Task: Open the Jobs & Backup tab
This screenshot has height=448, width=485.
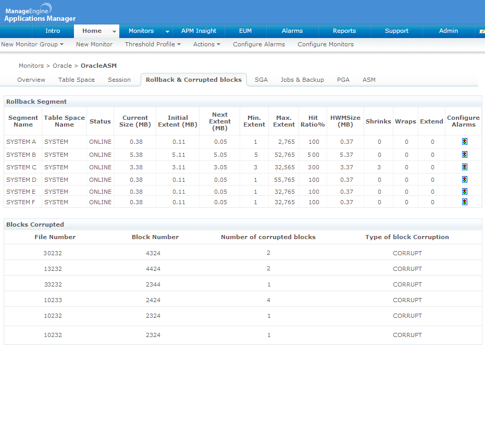Action: coord(302,80)
